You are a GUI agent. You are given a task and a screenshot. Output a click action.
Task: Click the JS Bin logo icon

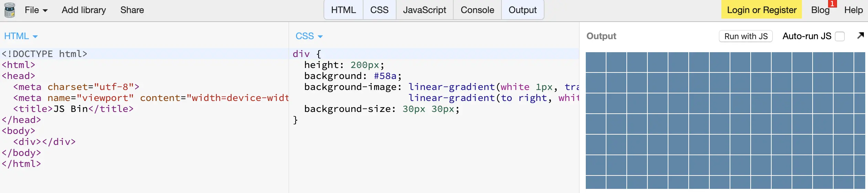click(10, 10)
